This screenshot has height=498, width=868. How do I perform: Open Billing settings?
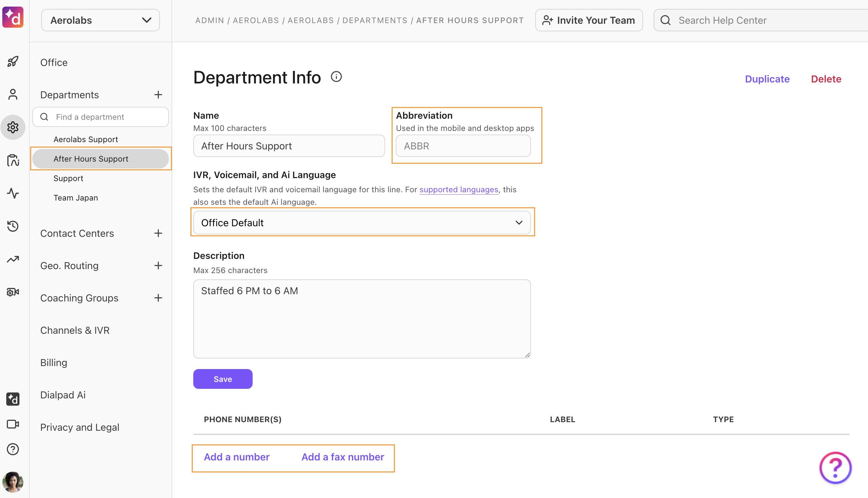coord(54,362)
